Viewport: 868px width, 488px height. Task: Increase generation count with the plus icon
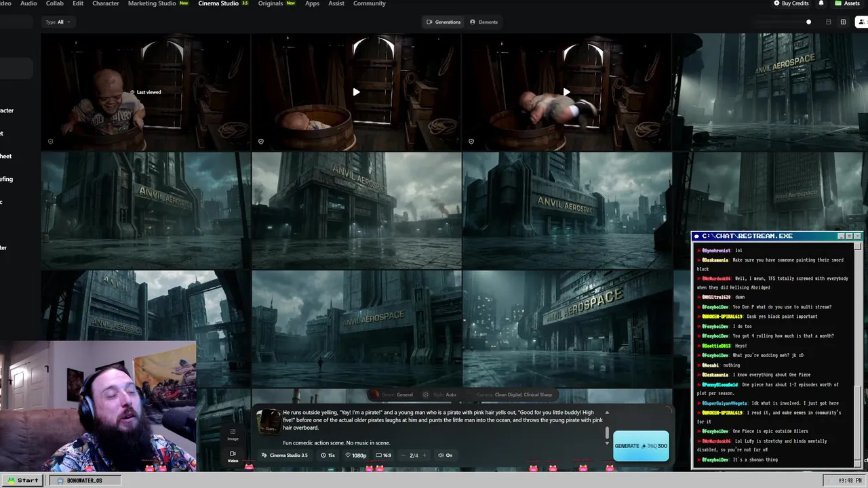[425, 455]
